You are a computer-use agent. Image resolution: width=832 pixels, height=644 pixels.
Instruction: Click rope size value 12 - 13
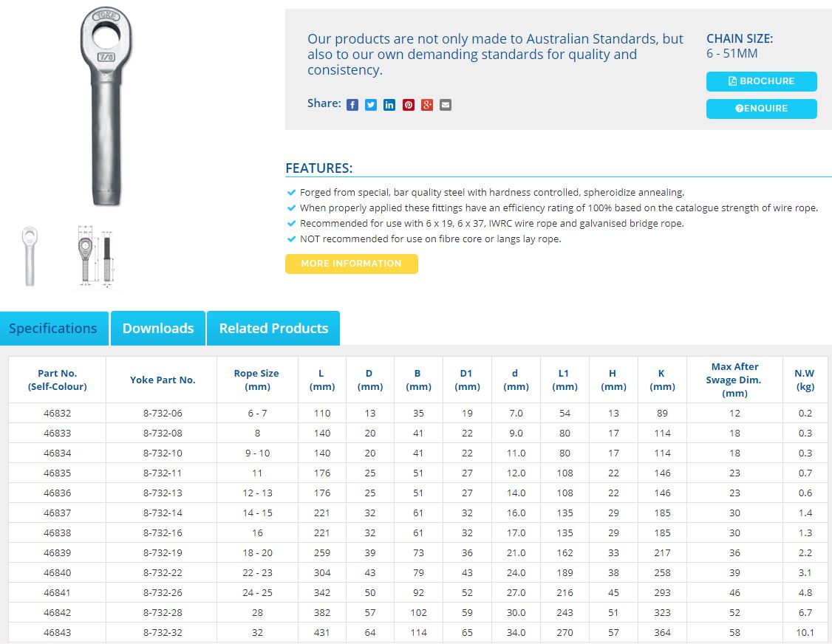tap(257, 493)
